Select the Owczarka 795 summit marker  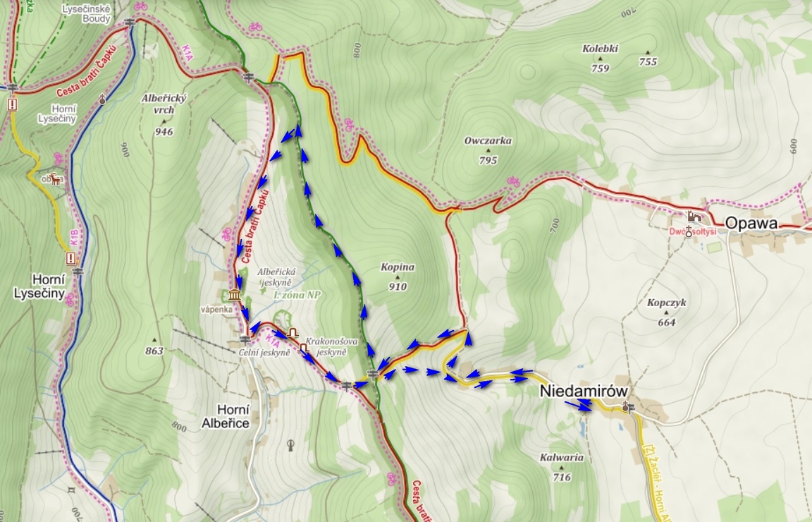pos(488,150)
